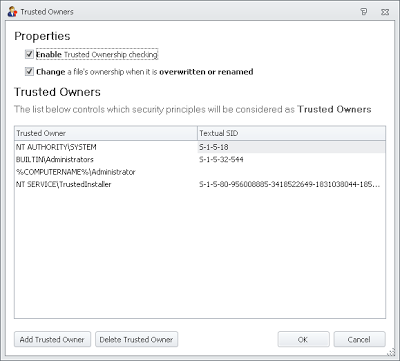
Task: Click the help icon in title bar
Action: pos(364,12)
